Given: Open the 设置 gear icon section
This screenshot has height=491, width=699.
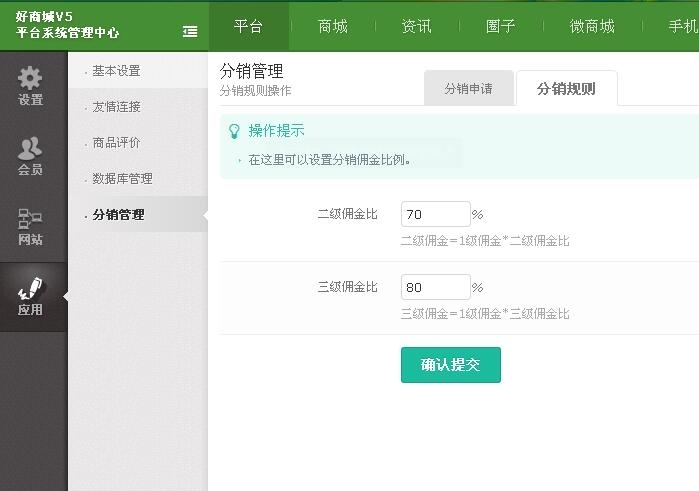Looking at the screenshot, I should [30, 86].
